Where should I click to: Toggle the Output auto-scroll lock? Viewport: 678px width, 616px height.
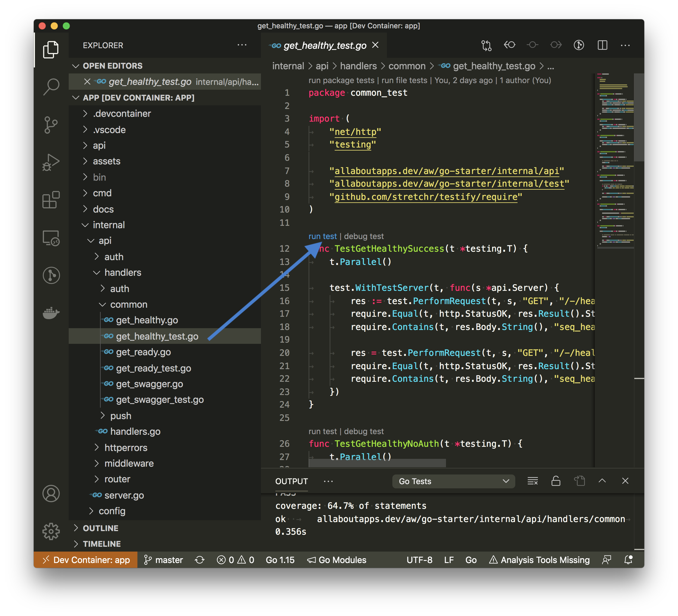(x=556, y=481)
